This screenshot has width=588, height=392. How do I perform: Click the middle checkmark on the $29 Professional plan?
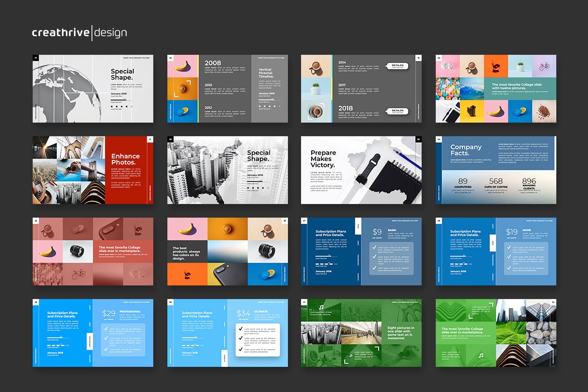[x=106, y=339]
